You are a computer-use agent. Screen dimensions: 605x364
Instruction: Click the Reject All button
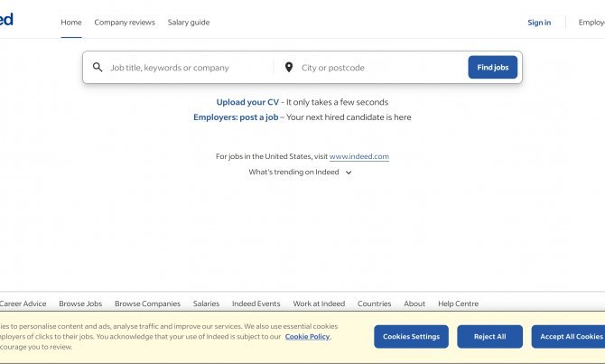(490, 337)
